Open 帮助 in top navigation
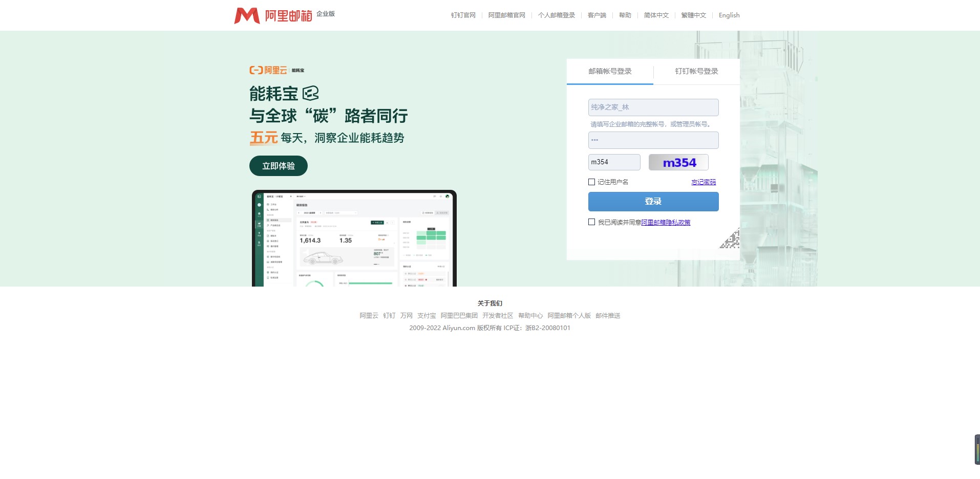Screen dimensions: 980x479 tap(625, 15)
